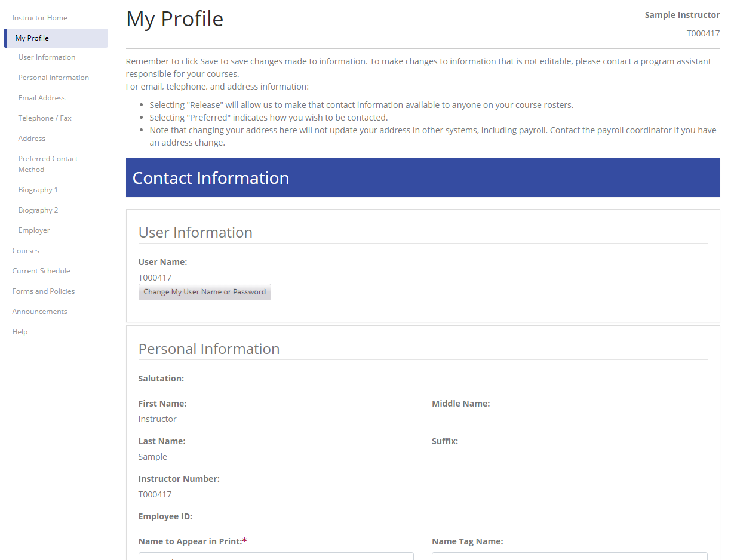Image resolution: width=734 pixels, height=560 pixels.
Task: Jump to User Information section link
Action: pos(47,57)
